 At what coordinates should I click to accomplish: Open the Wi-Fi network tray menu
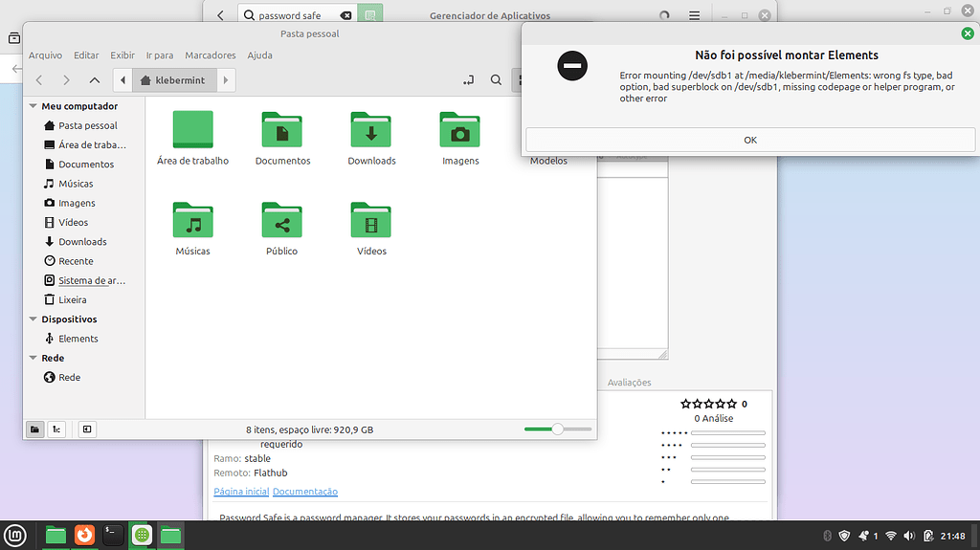tap(891, 536)
